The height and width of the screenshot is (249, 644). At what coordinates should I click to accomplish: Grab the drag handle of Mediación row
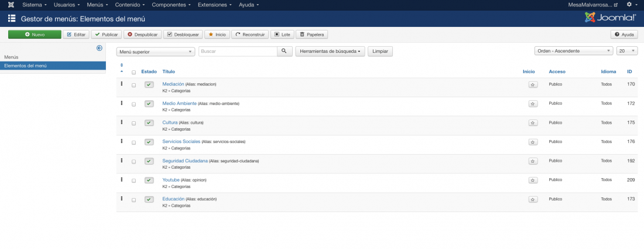point(122,83)
